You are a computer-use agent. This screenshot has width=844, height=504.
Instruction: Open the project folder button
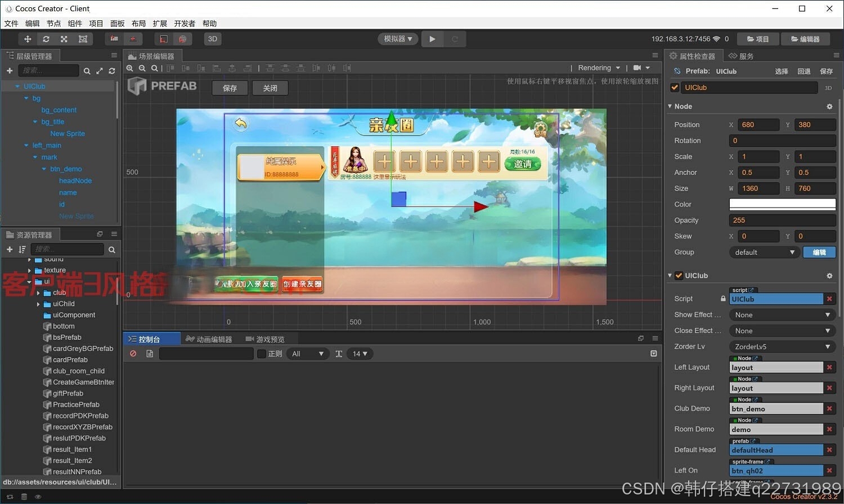[758, 39]
